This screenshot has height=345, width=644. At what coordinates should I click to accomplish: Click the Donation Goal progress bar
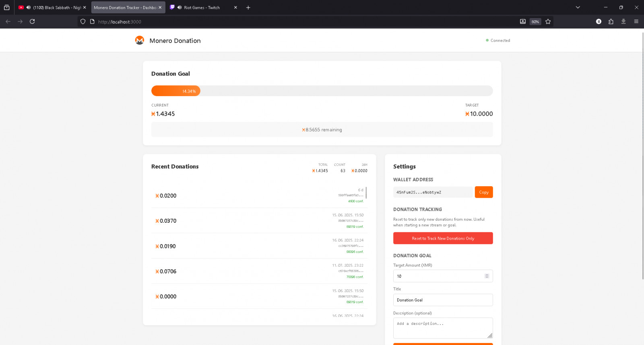pos(322,91)
